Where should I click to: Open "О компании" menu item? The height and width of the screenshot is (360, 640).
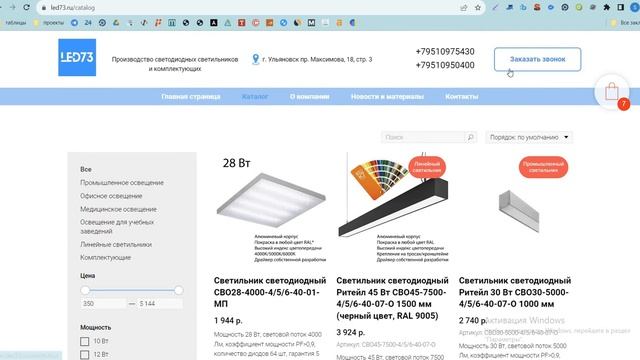(x=309, y=97)
